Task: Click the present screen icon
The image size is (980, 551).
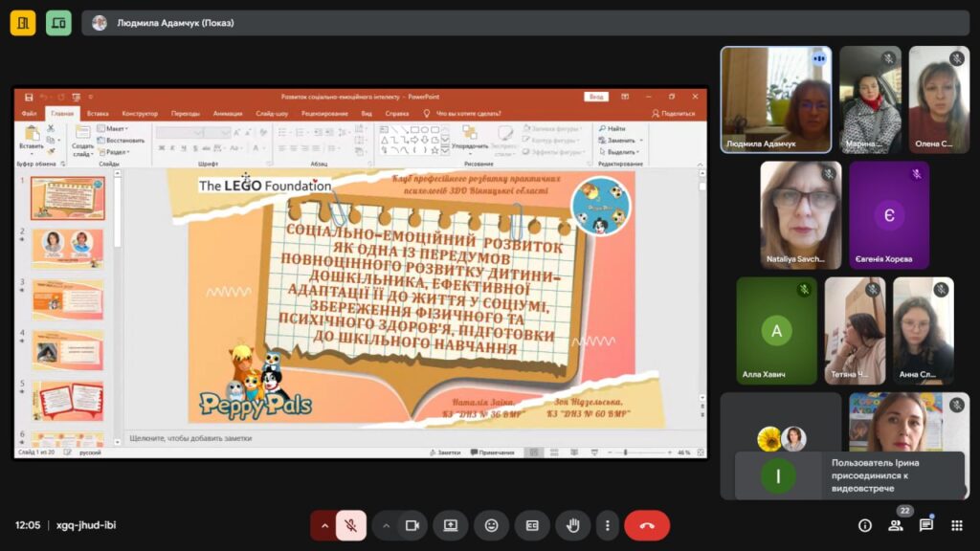Action: pos(450,525)
